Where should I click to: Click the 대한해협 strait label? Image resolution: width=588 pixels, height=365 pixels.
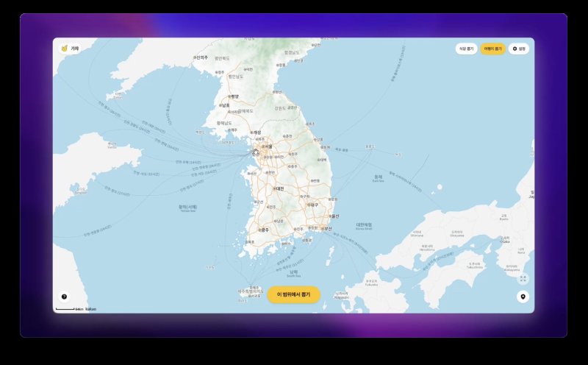tap(364, 224)
